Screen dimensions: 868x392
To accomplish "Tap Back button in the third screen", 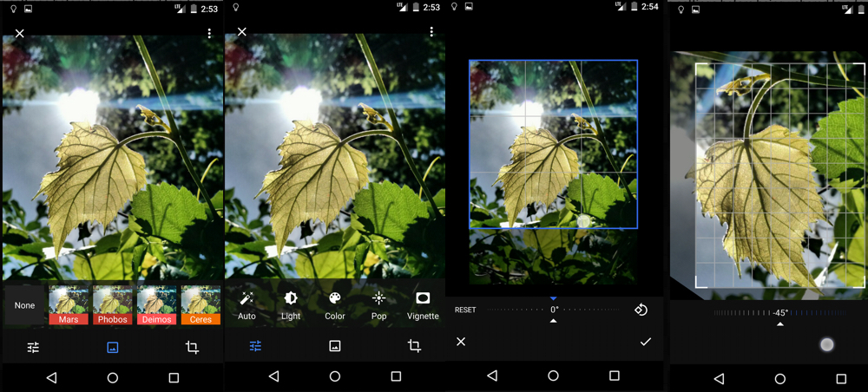I will click(492, 376).
